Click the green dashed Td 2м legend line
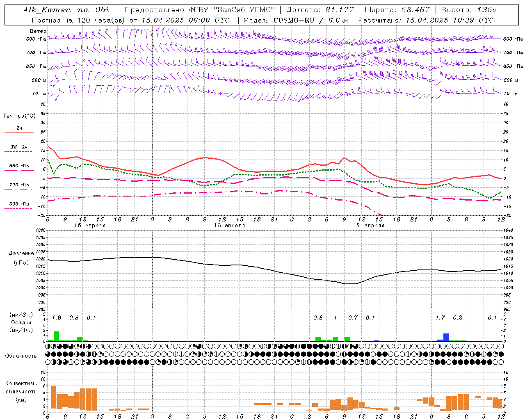525x420 pixels. coord(18,152)
